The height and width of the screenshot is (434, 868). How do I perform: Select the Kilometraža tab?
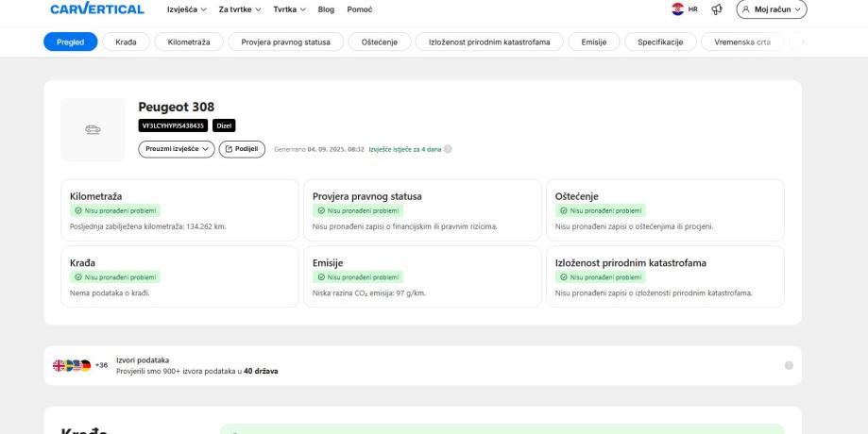pos(189,42)
